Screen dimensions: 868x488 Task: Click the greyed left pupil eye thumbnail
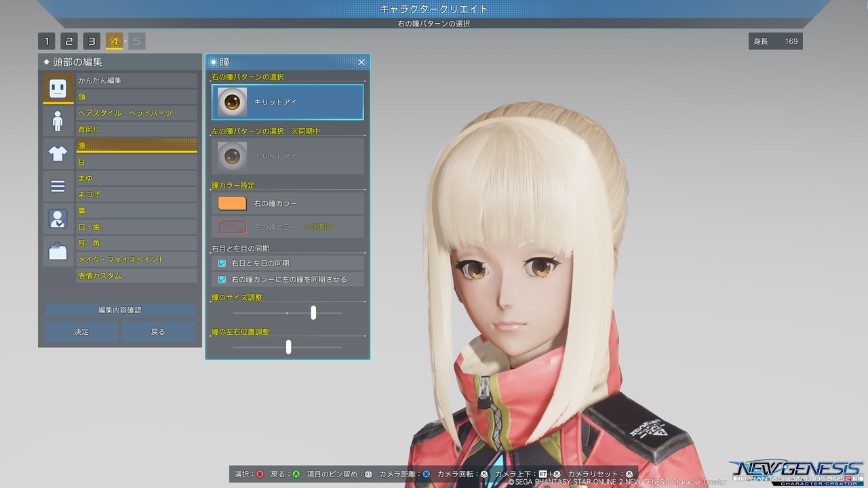pyautogui.click(x=233, y=157)
